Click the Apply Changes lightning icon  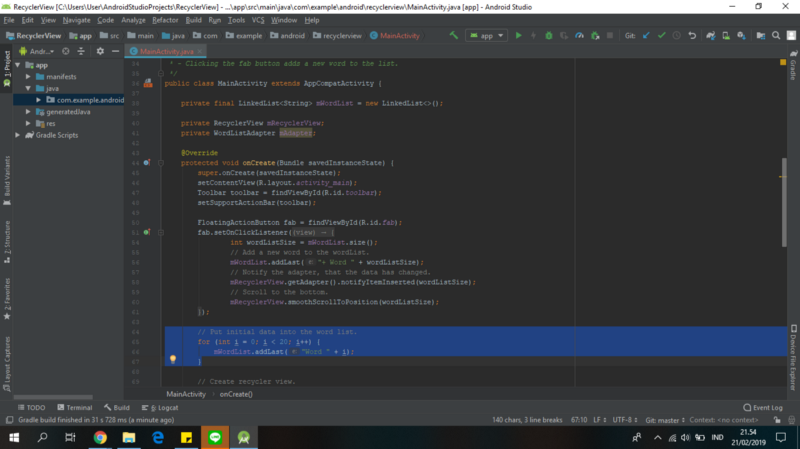point(534,35)
